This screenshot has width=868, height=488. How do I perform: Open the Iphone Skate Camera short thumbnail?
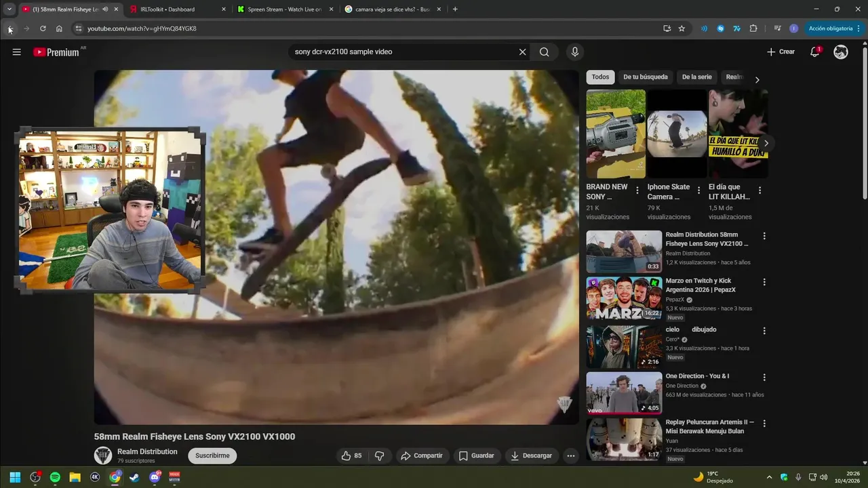(677, 134)
